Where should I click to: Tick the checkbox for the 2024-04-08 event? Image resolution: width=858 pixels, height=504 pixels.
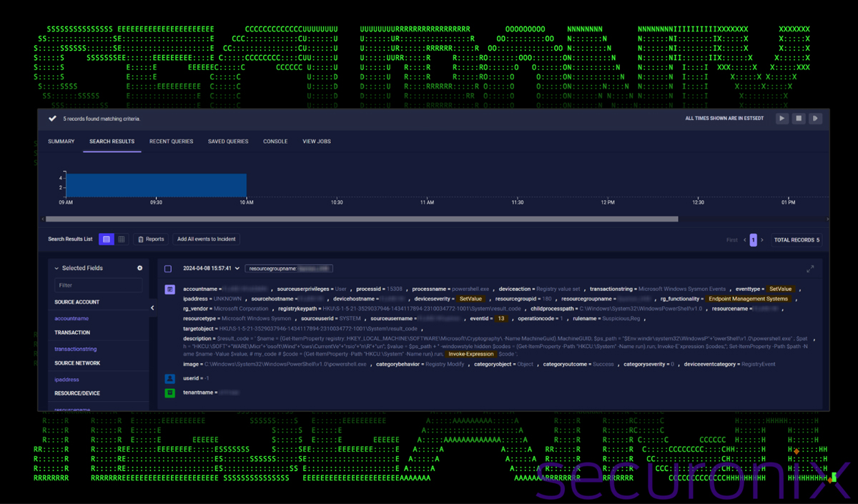click(168, 269)
